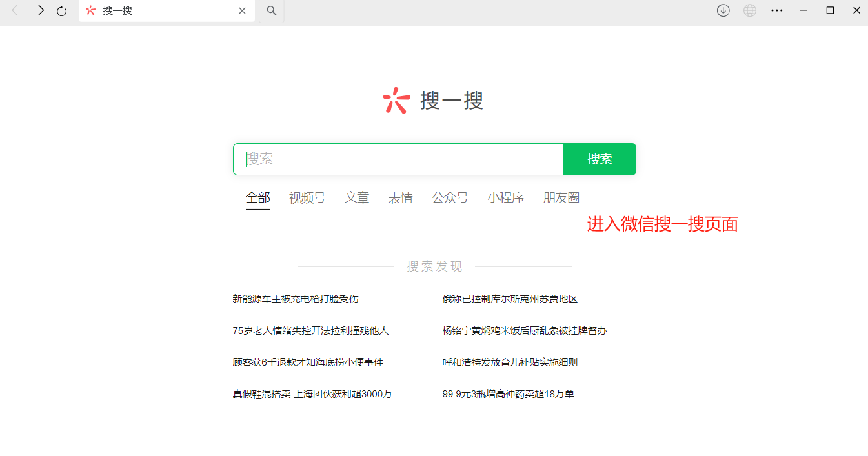The image size is (868, 456).
Task: Close the 搜一搜 tab
Action: point(242,11)
